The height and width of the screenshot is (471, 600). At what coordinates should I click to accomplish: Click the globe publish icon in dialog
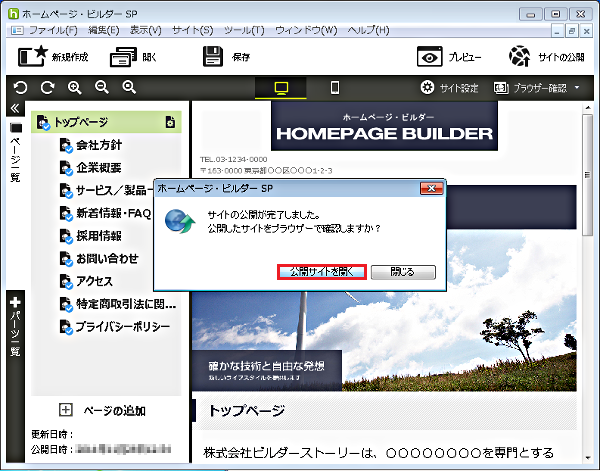point(180,221)
